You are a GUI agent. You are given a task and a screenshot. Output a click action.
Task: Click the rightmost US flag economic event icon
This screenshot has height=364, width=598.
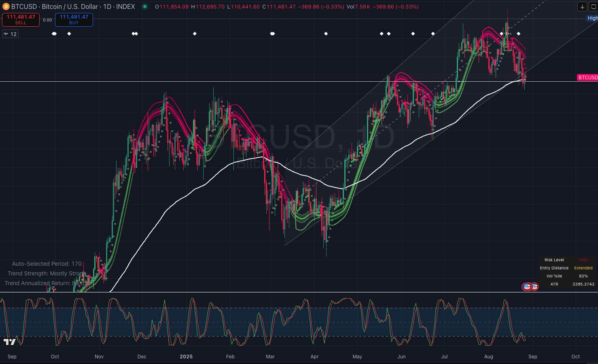[534, 287]
